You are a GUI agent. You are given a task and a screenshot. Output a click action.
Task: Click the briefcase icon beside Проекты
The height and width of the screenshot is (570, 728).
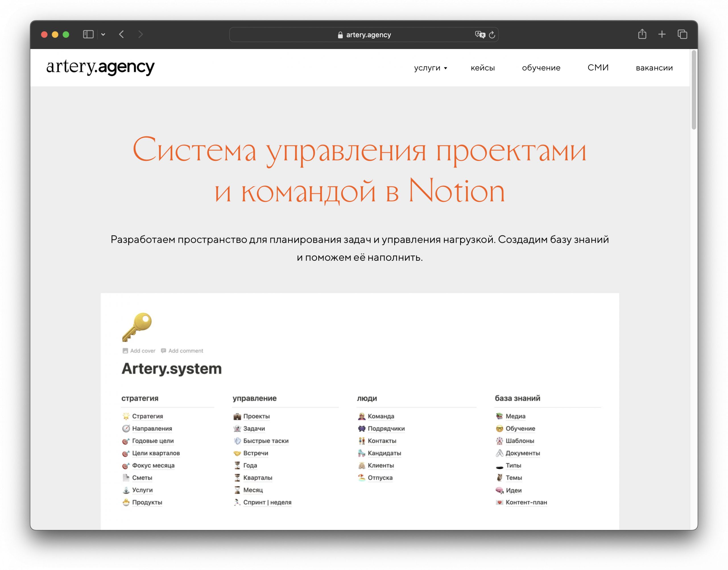(237, 416)
